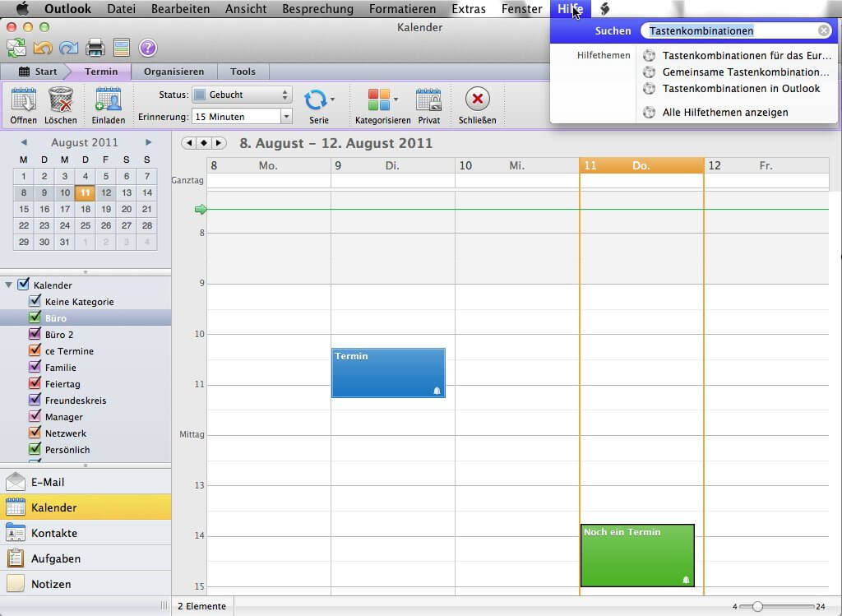The image size is (842, 616).
Task: Toggle the Feiertag category checkbox
Action: point(35,383)
